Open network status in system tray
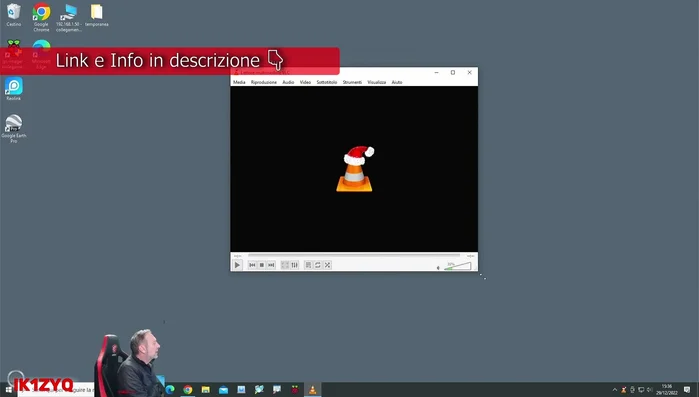Viewport: 699px width, 397px height. 641,390
